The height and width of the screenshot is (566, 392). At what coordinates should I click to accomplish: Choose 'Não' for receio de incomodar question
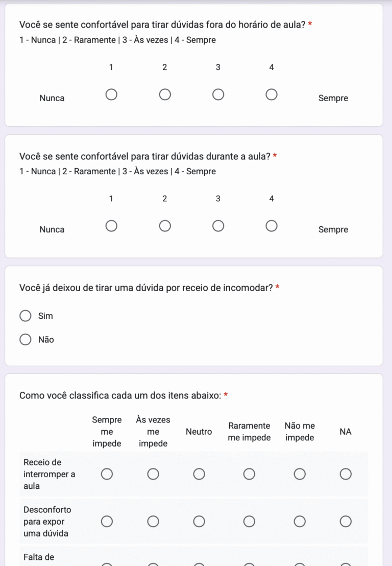[x=26, y=340]
